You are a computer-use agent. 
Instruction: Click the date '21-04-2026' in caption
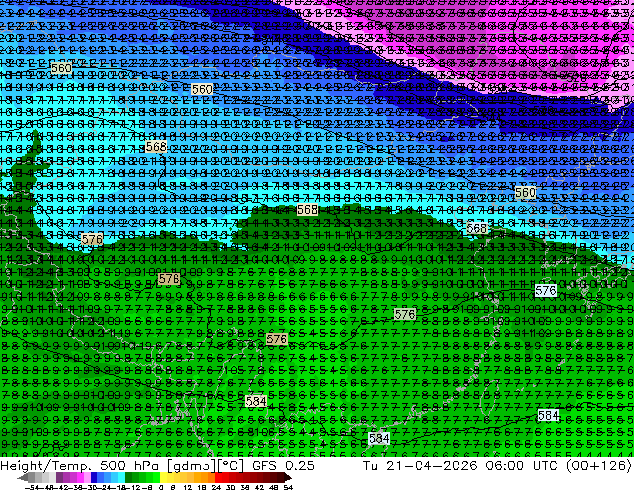(431, 466)
